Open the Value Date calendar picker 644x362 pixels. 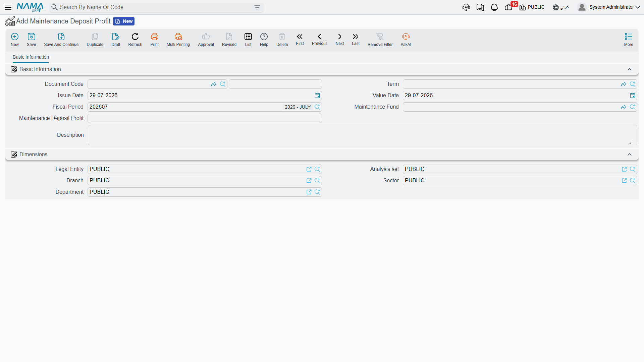point(633,96)
